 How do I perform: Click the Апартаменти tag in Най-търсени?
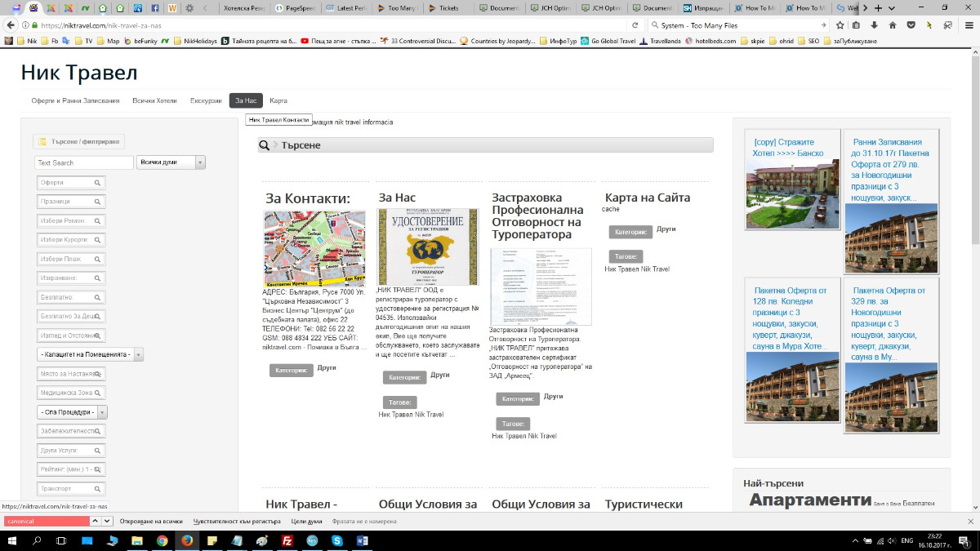coord(810,500)
